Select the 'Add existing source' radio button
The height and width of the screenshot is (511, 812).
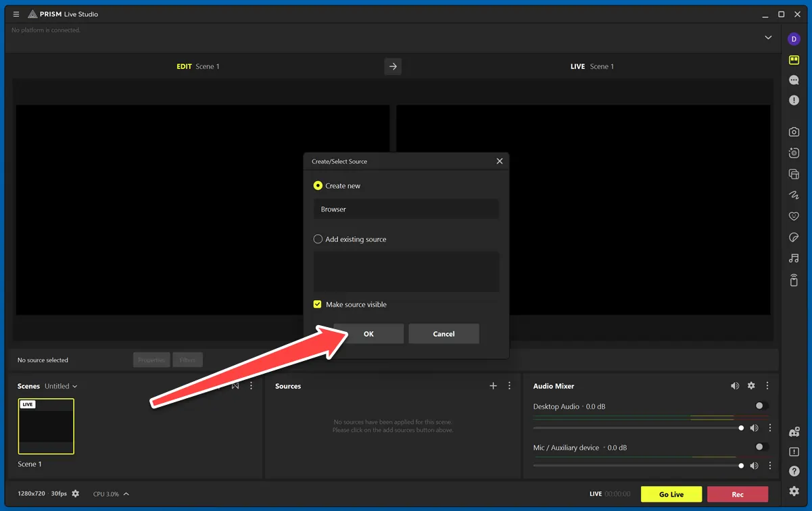318,239
